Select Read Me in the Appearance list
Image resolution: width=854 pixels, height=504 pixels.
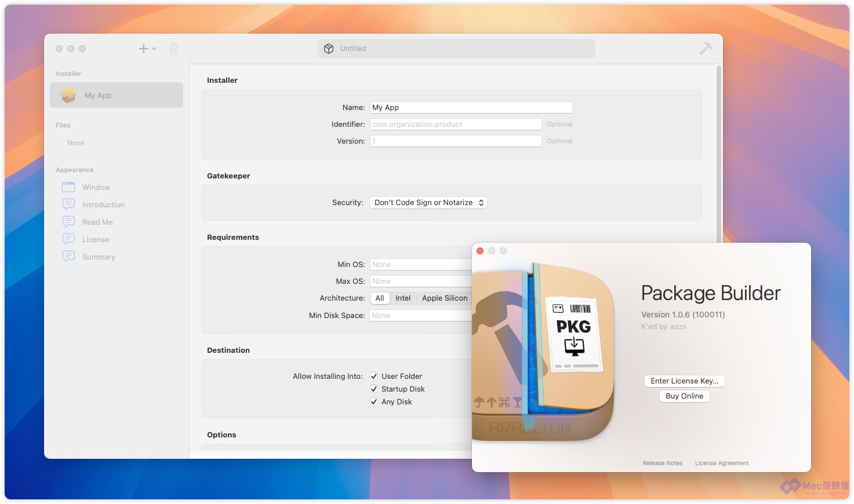pos(117,222)
